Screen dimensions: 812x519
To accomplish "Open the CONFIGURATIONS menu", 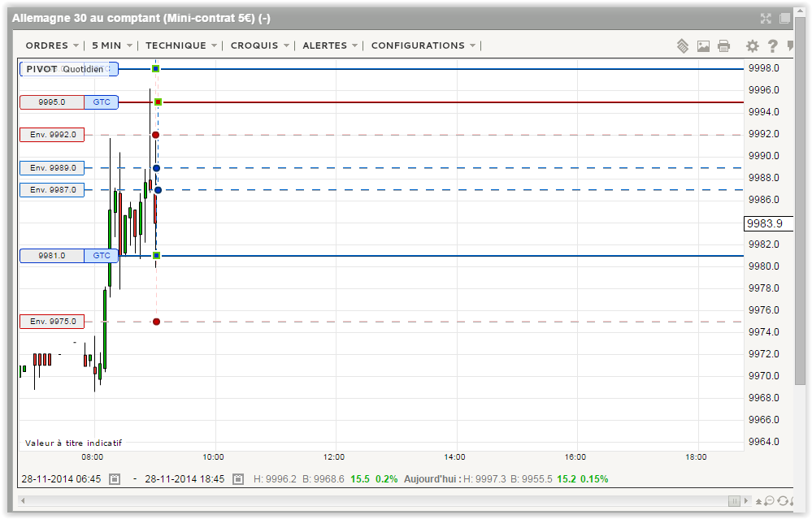I will point(423,45).
